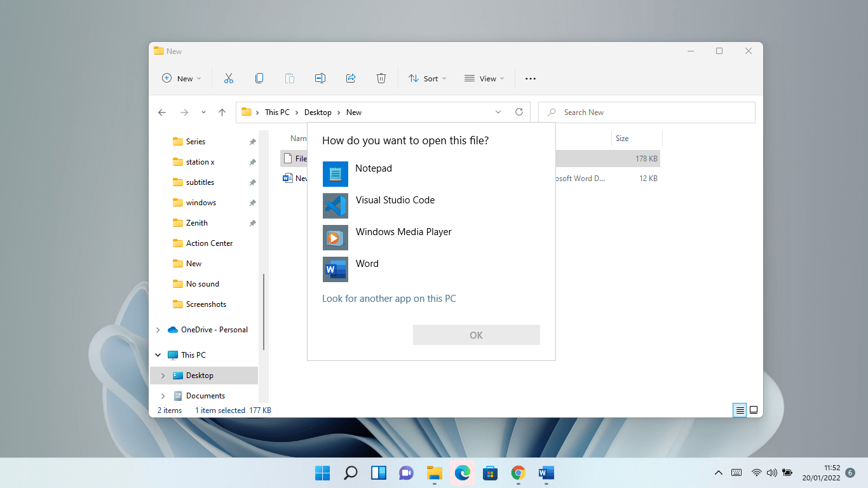Collapse the This PC tree node
Viewport: 868px width, 488px height.
pos(158,355)
